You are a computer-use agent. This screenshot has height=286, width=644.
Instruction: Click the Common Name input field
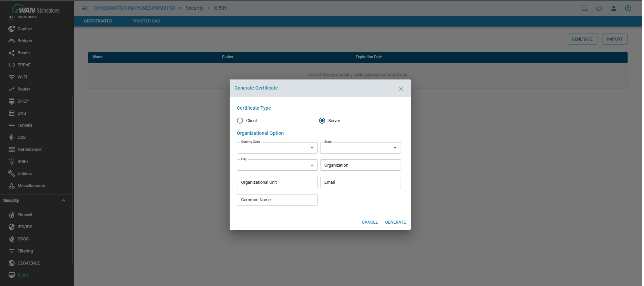coord(277,200)
